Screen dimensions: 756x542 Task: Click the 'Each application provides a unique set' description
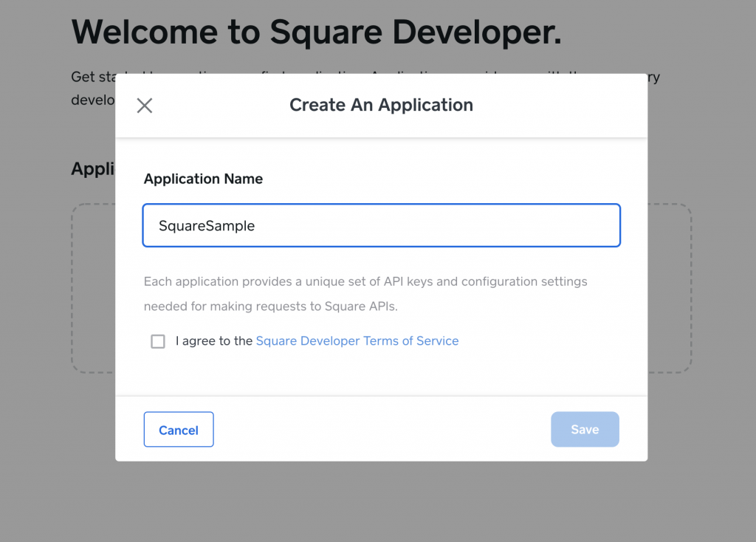[365, 294]
